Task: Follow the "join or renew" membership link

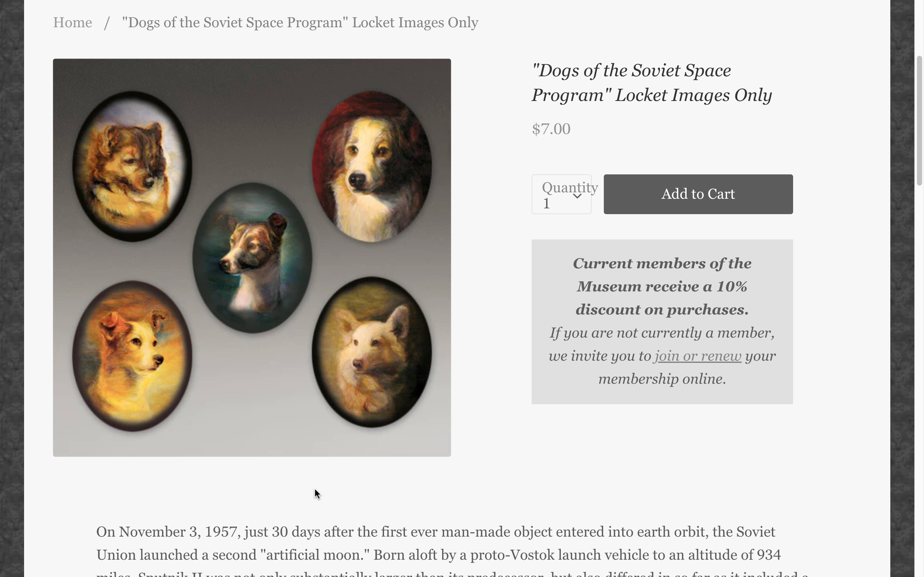Action: pyautogui.click(x=697, y=356)
